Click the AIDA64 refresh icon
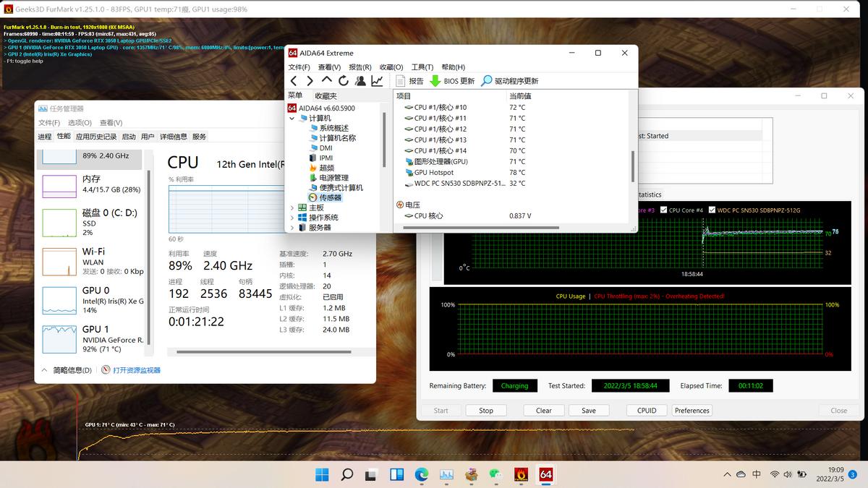 (344, 81)
